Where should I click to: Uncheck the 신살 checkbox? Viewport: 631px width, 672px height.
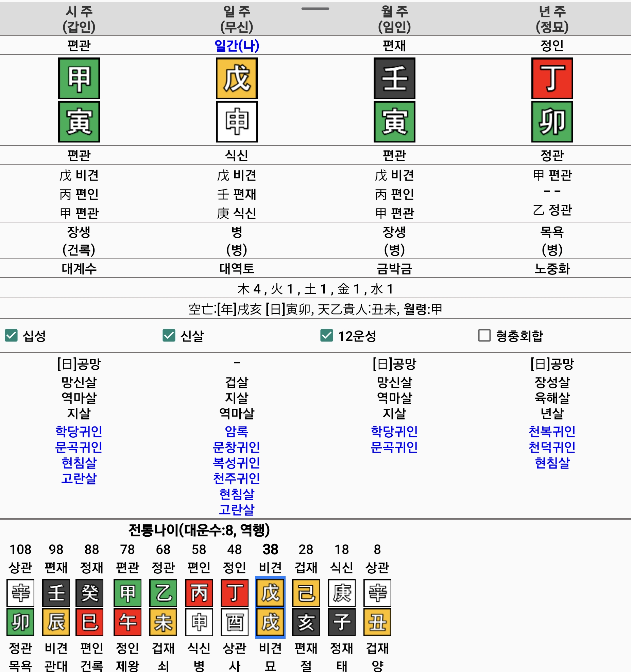click(169, 335)
